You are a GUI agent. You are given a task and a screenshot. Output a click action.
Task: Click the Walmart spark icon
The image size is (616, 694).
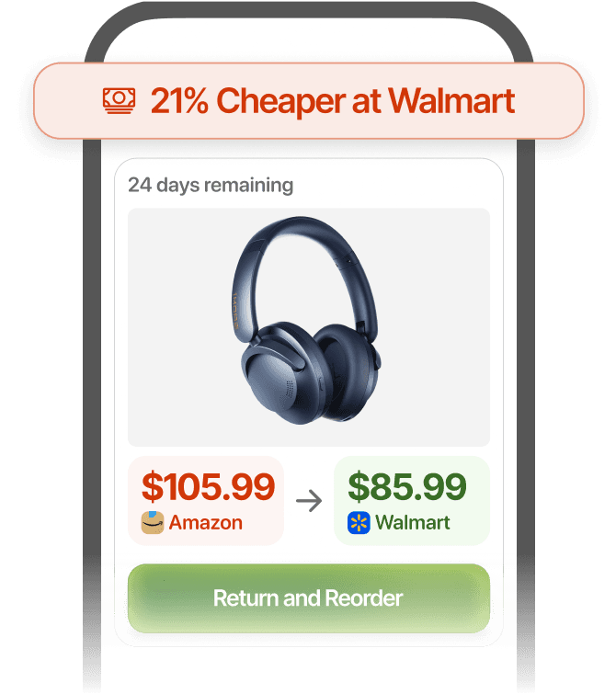coord(359,523)
